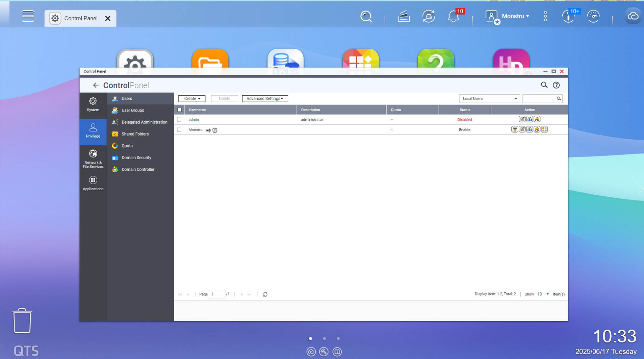Open Quota menu item
The width and height of the screenshot is (644, 359).
pyautogui.click(x=140, y=146)
